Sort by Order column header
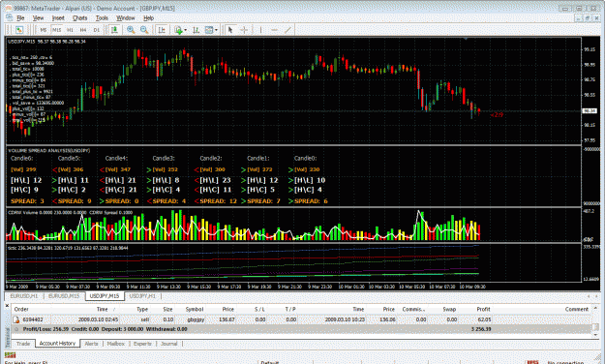Screen dimensions: 605x364 point(21,309)
